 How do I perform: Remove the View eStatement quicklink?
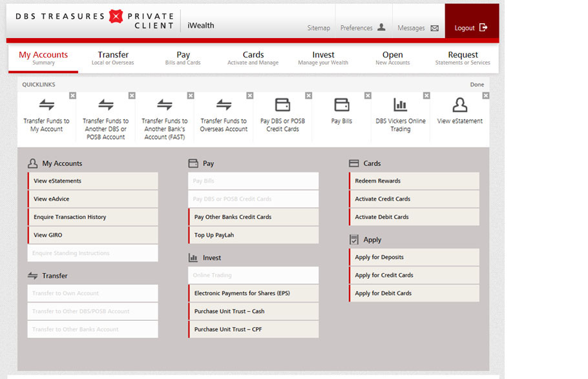(x=486, y=96)
